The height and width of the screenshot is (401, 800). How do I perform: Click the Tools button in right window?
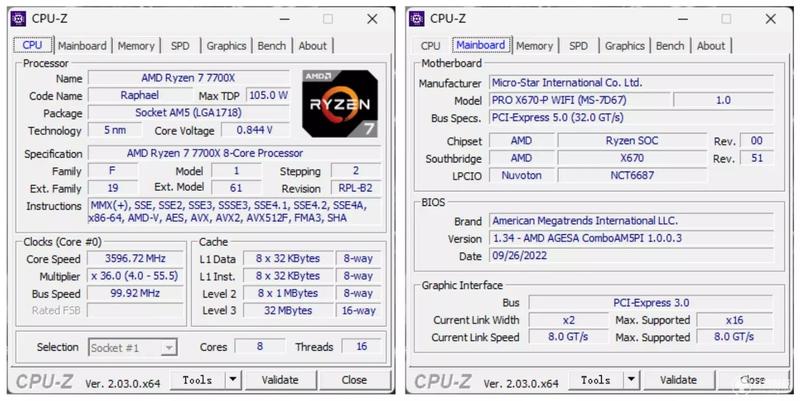596,380
